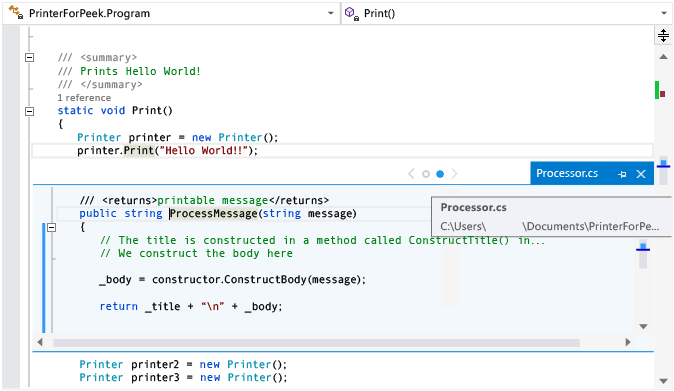Open the PrinterForPeek.Program type dropdown
Viewport: 674px width, 391px height.
tap(331, 13)
